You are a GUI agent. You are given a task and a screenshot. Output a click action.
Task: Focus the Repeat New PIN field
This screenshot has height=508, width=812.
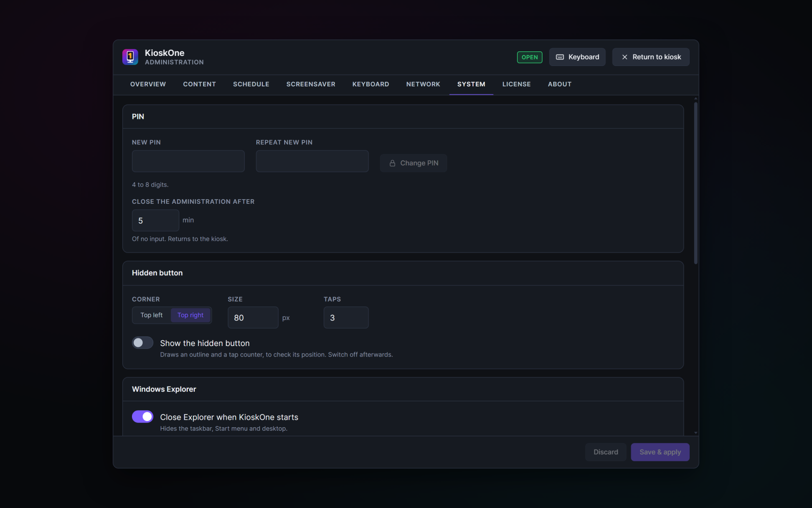point(312,161)
